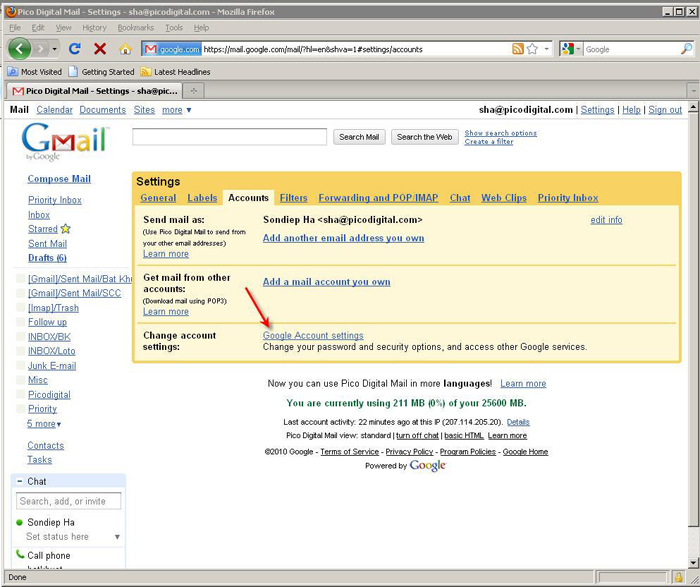
Task: Open the 'Set status here' dropdown arrow
Action: point(117,537)
